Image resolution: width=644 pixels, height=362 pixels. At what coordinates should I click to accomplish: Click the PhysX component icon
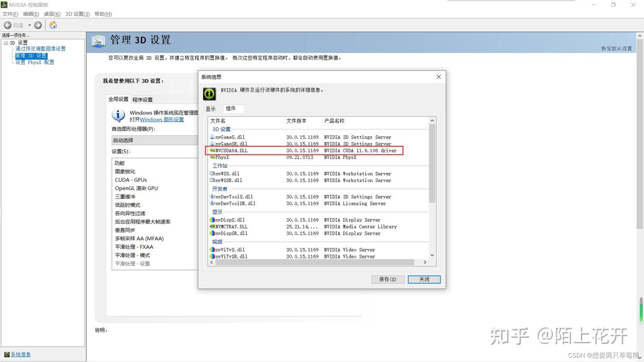[x=212, y=157]
